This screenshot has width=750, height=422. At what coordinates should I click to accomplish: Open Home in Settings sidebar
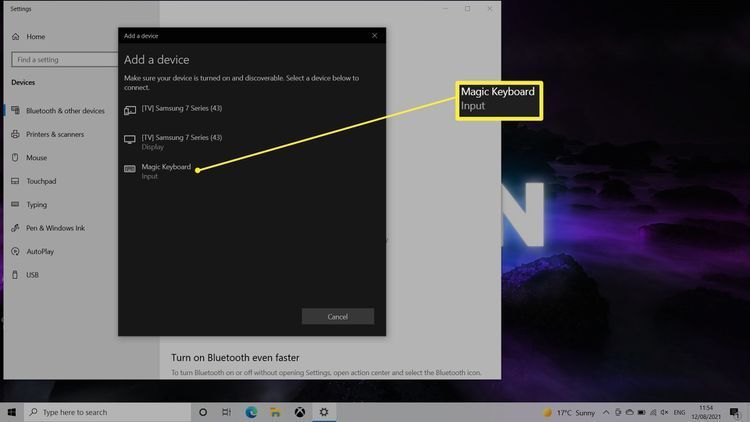pyautogui.click(x=35, y=36)
